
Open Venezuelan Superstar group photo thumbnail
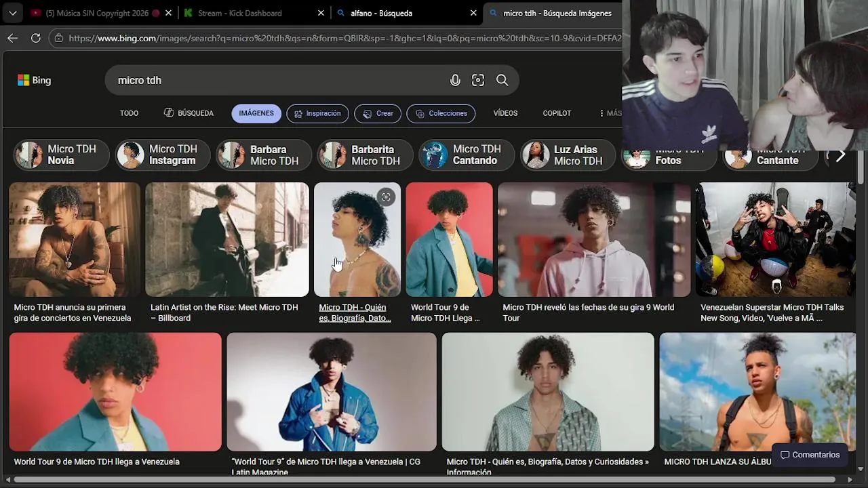[776, 239]
